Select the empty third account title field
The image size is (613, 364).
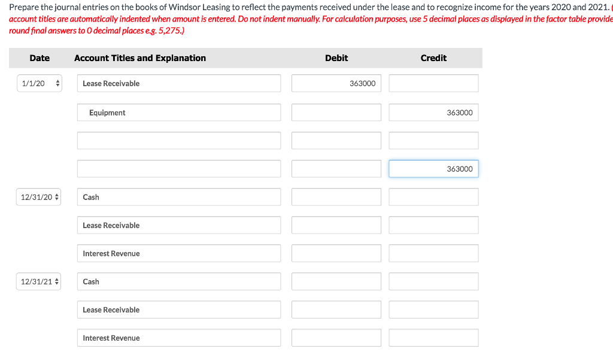point(178,140)
